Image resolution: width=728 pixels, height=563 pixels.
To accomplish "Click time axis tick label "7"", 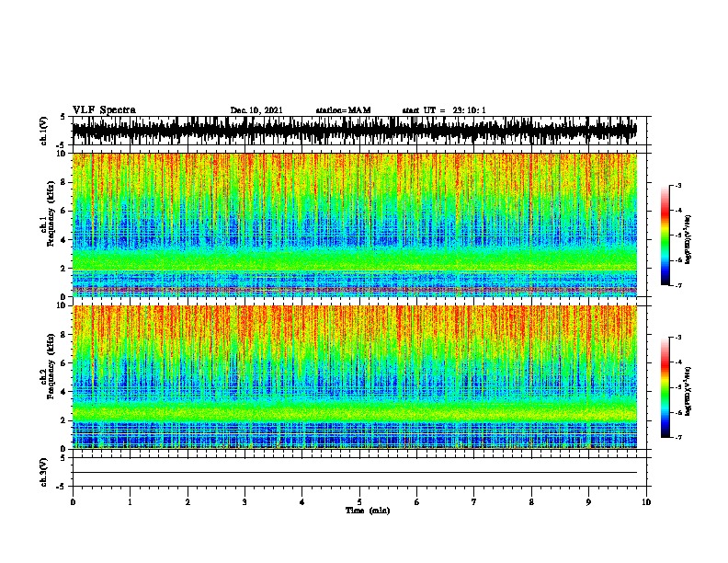I will click(x=474, y=502).
